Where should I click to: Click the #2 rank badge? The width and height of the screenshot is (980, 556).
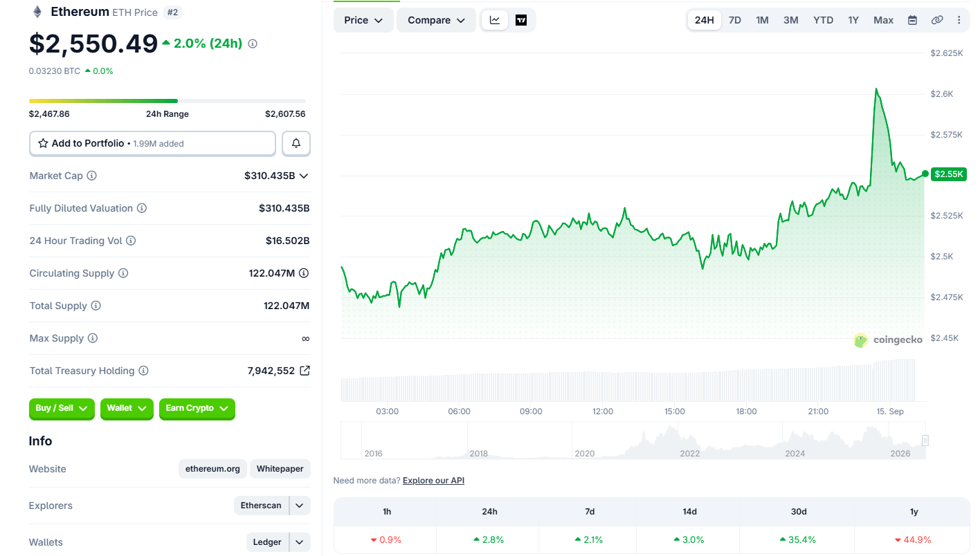172,12
